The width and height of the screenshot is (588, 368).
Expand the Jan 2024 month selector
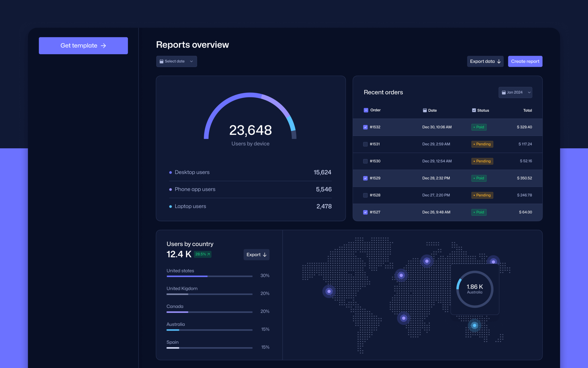click(515, 92)
